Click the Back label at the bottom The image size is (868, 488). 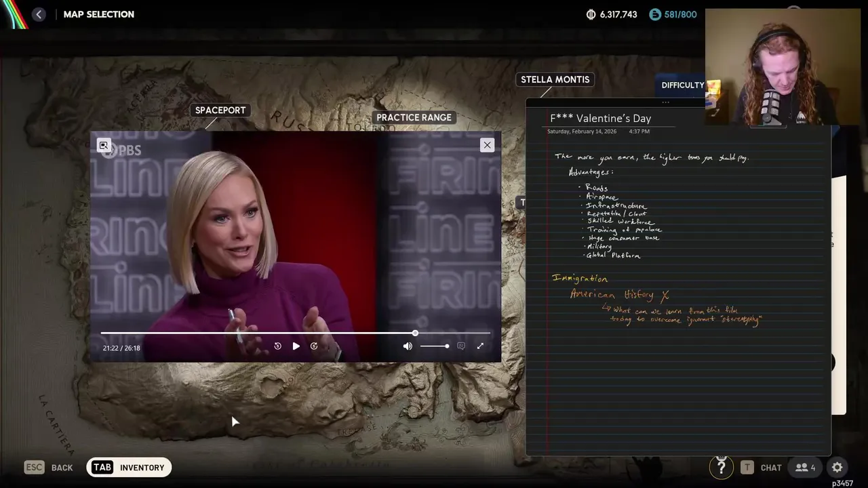pyautogui.click(x=62, y=468)
